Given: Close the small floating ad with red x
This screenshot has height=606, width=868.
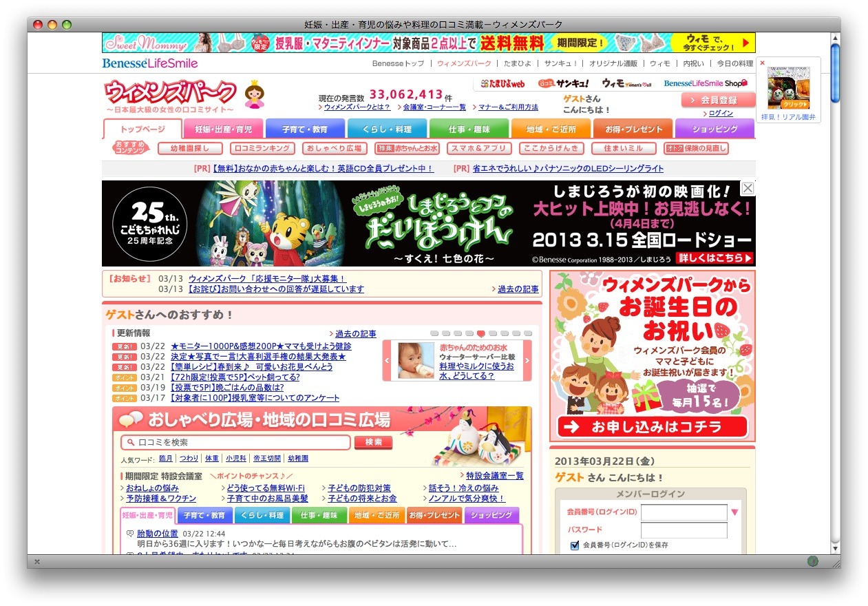Looking at the screenshot, I should pyautogui.click(x=762, y=63).
